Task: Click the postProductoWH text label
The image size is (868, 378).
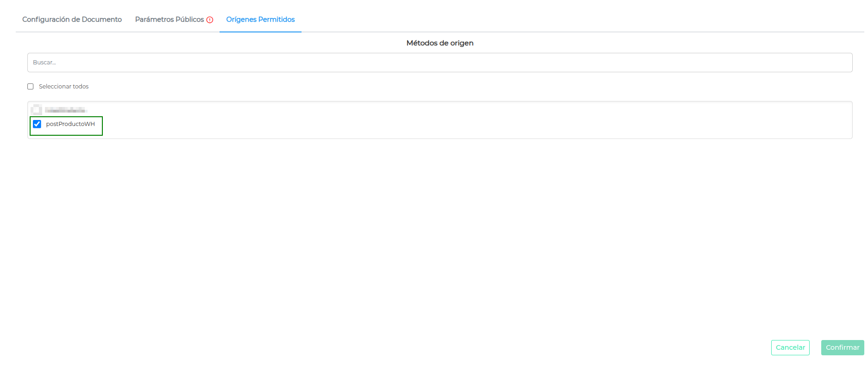Action: [x=70, y=124]
